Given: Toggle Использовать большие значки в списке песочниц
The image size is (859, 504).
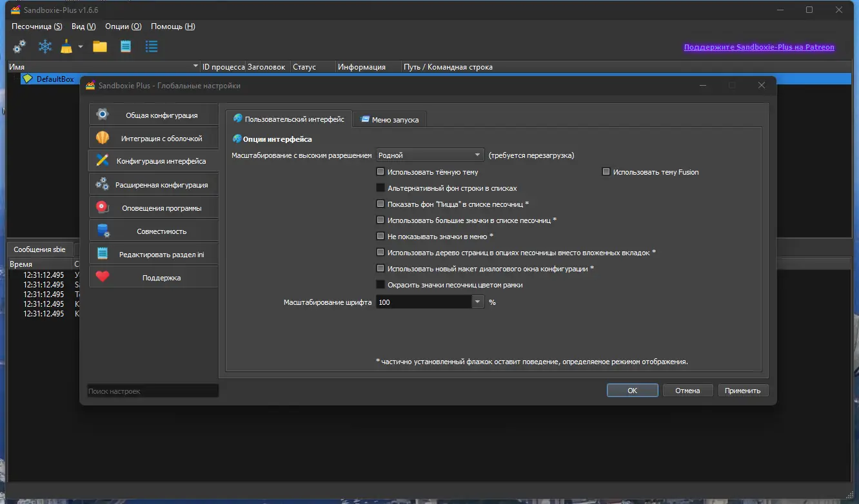Looking at the screenshot, I should 380,220.
